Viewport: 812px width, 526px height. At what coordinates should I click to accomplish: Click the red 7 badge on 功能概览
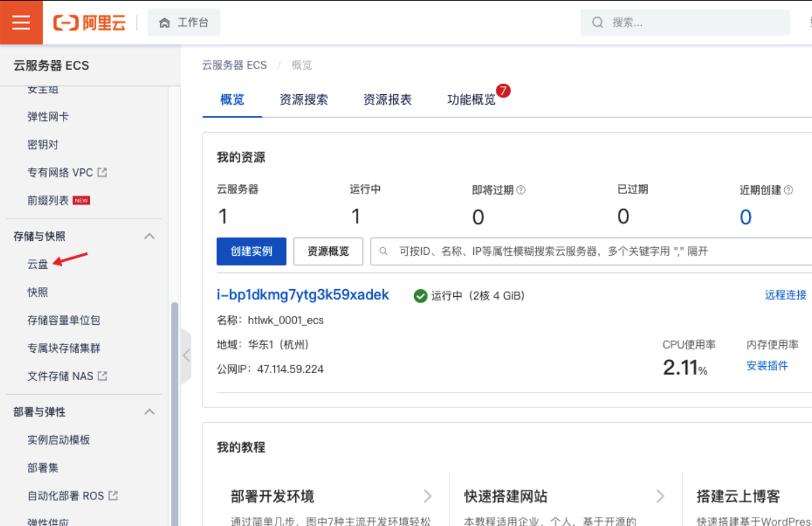[503, 91]
